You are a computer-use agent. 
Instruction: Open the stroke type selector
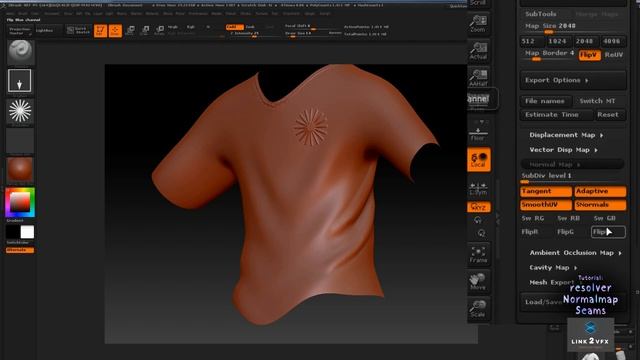(x=20, y=80)
